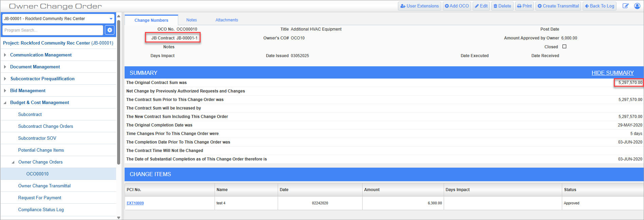Click Owner's CO# value OCO10
The image size is (644, 220).
coord(298,38)
